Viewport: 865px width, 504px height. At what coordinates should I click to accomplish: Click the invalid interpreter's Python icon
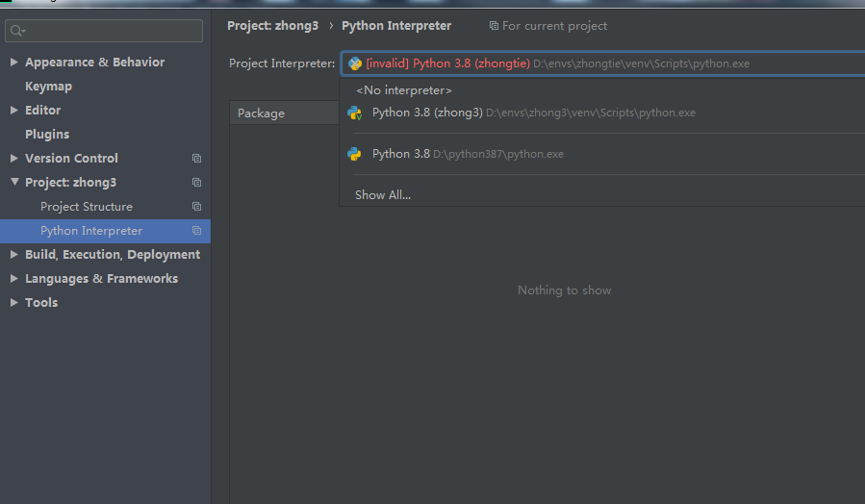coord(355,63)
